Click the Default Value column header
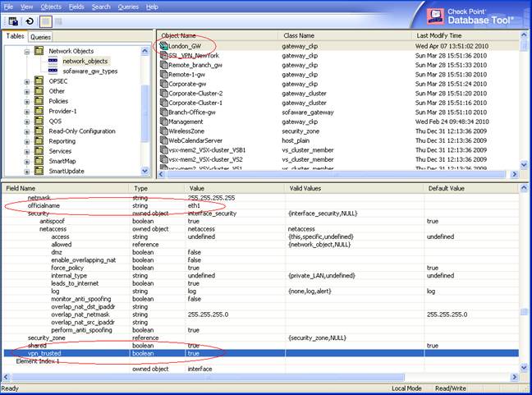The image size is (532, 395). coord(471,188)
